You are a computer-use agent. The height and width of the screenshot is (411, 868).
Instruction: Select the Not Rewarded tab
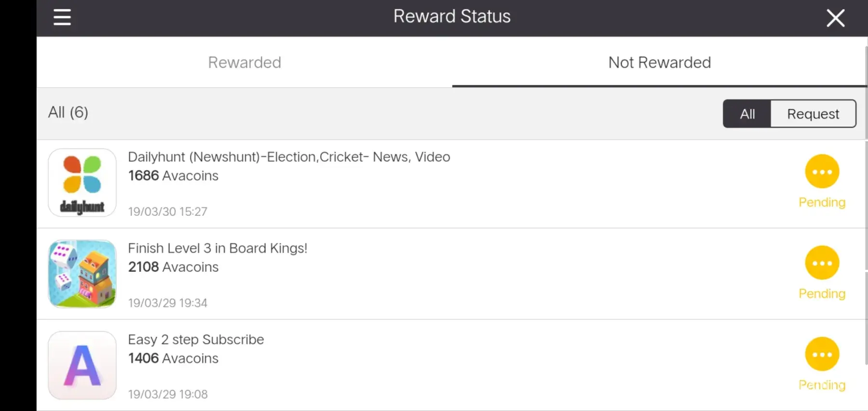659,63
